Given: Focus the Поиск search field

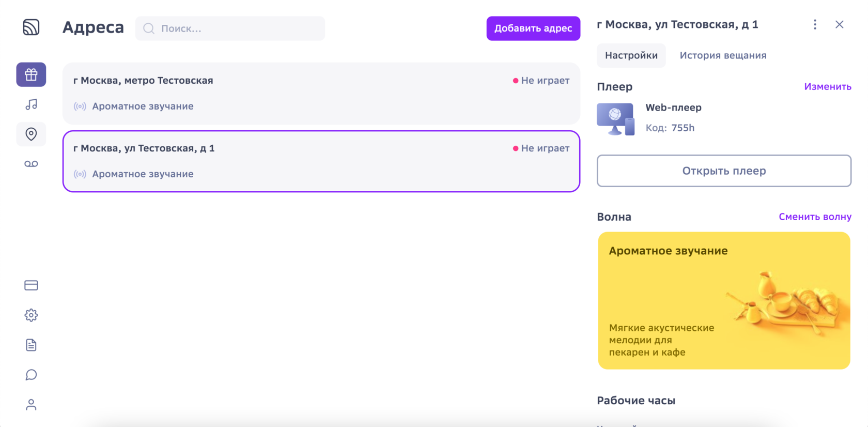Looking at the screenshot, I should point(238,28).
